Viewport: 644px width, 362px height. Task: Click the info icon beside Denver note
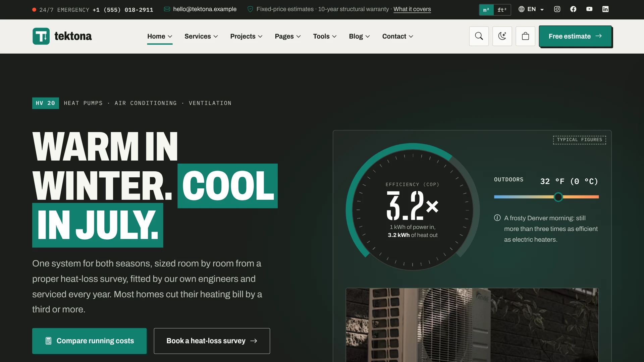coord(497,218)
